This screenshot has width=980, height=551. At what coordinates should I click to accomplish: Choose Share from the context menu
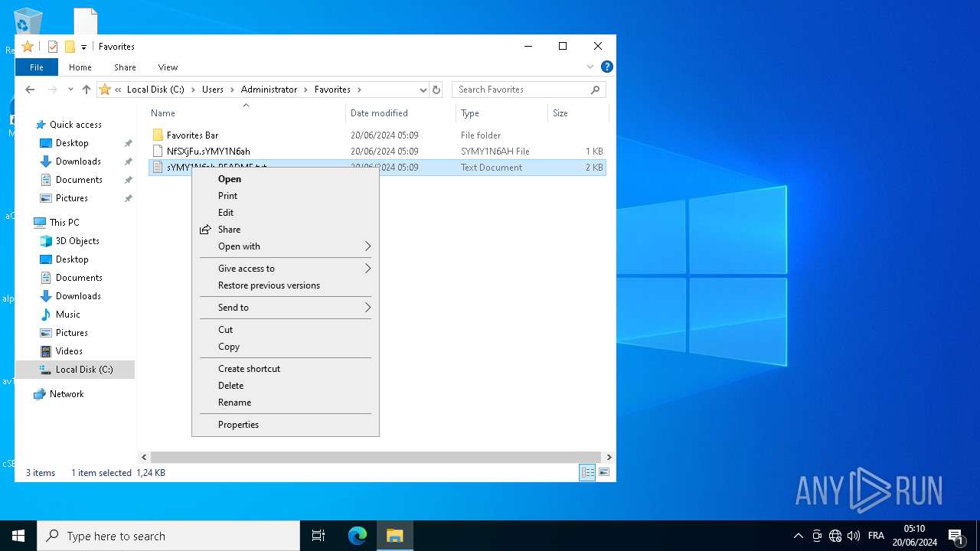click(x=285, y=230)
